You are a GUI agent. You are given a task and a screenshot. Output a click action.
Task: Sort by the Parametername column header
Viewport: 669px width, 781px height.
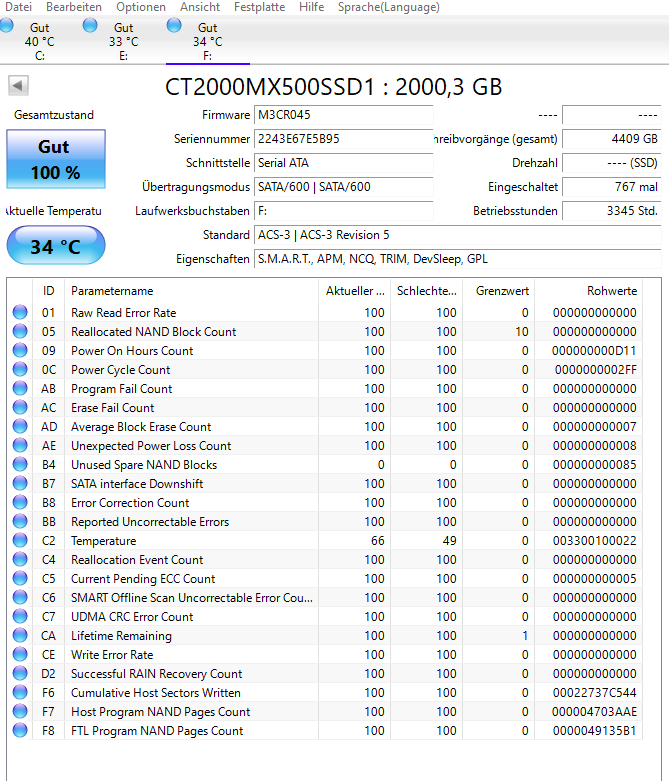[191, 291]
